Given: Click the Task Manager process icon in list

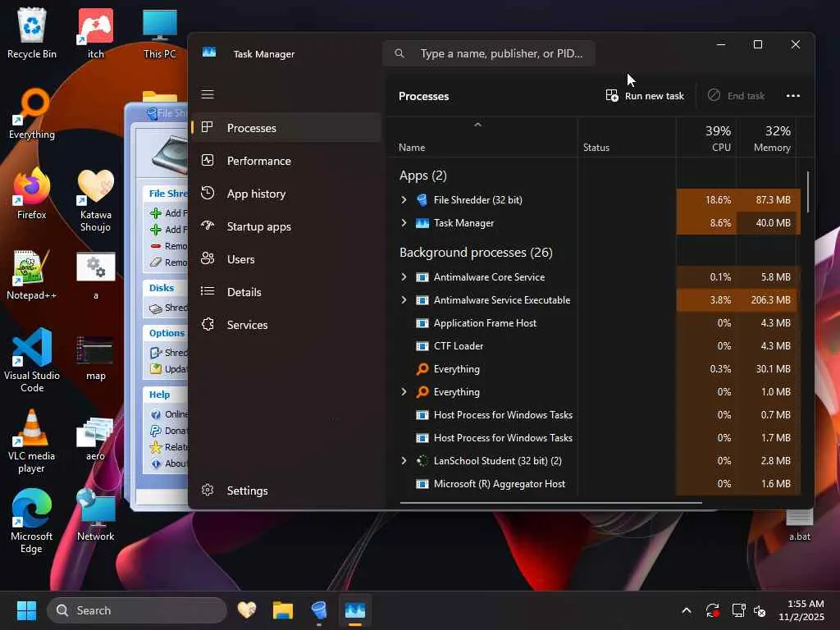Looking at the screenshot, I should [x=422, y=223].
